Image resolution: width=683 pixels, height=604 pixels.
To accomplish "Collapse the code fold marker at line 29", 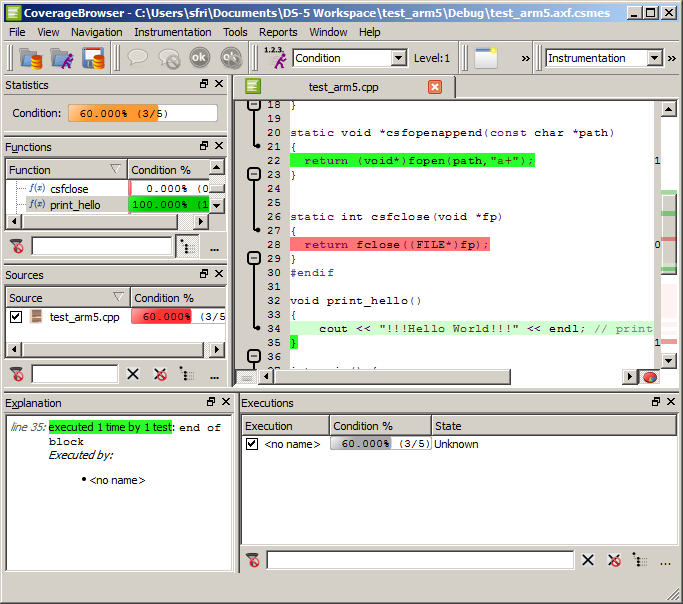I will point(254,258).
